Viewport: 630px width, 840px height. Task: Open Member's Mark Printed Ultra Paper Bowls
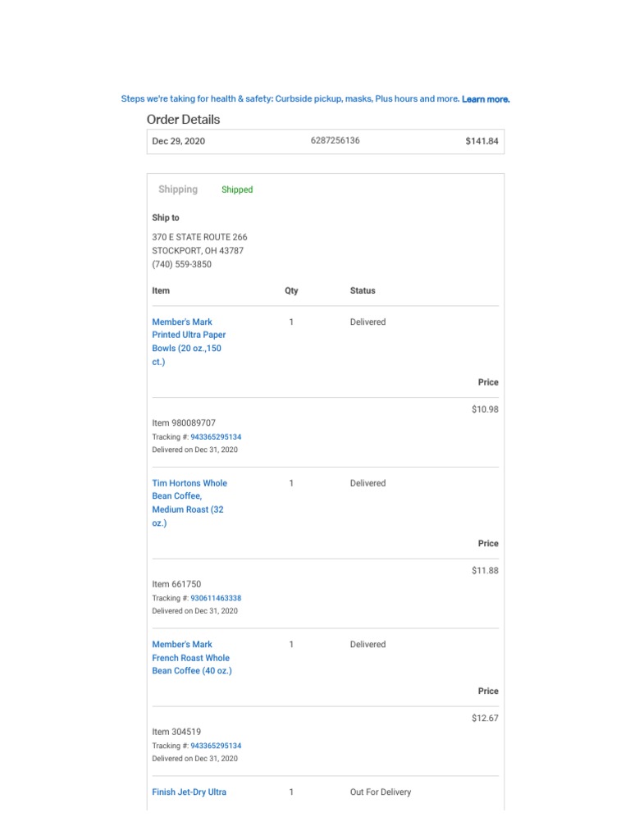(x=189, y=341)
